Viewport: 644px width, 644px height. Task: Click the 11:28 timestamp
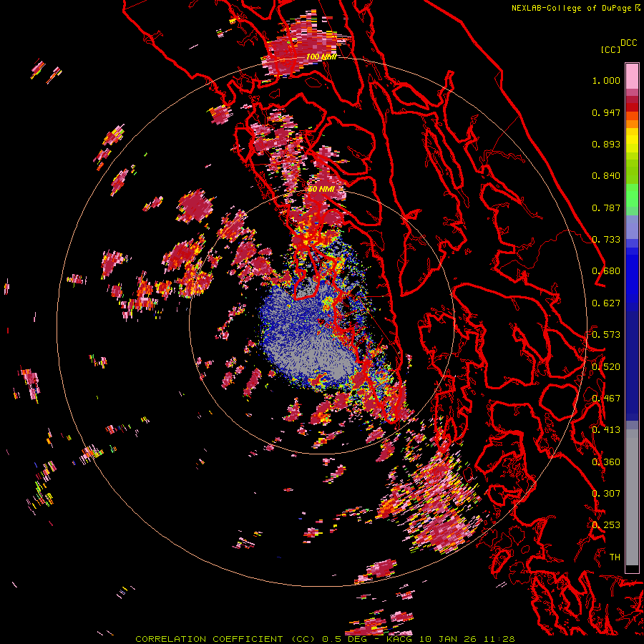pyautogui.click(x=500, y=639)
